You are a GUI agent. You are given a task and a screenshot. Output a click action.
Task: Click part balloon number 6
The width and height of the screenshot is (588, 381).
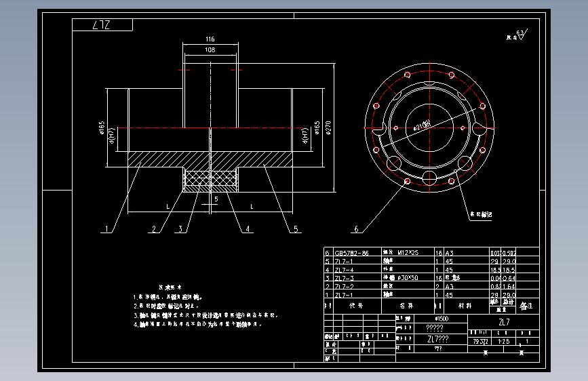[356, 228]
